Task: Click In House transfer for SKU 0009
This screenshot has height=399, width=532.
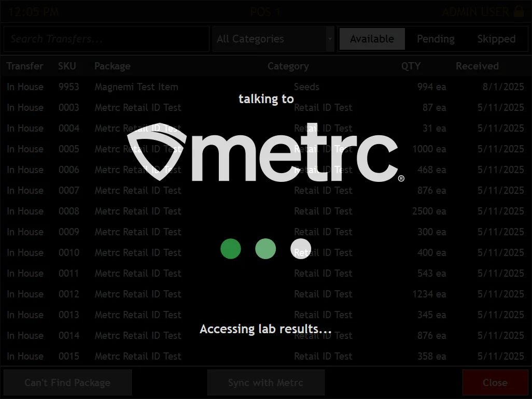Action: 25,232
